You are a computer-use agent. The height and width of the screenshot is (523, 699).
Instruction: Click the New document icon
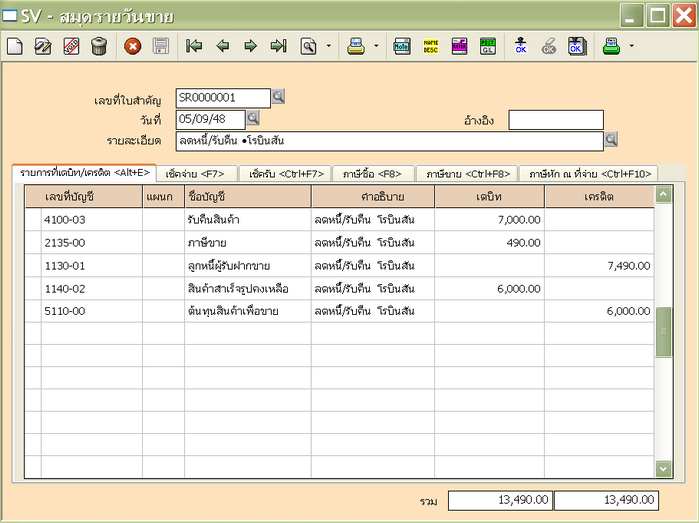coord(14,46)
